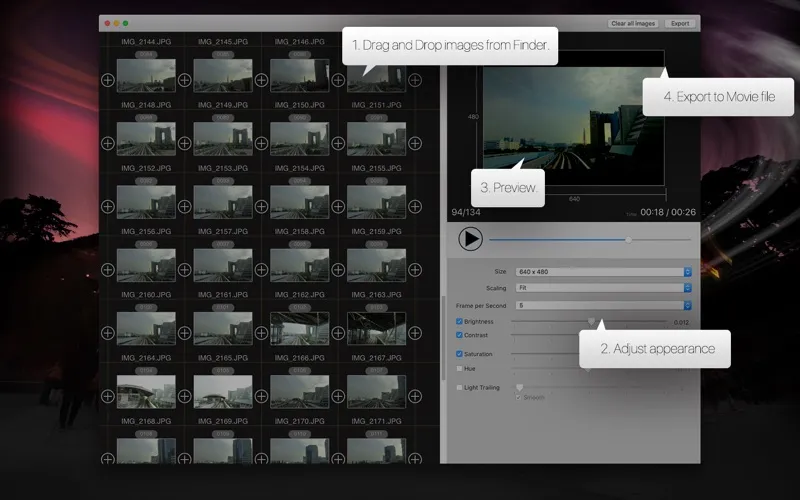The image size is (800, 500).
Task: Click the Clear all images button
Action: click(x=633, y=23)
